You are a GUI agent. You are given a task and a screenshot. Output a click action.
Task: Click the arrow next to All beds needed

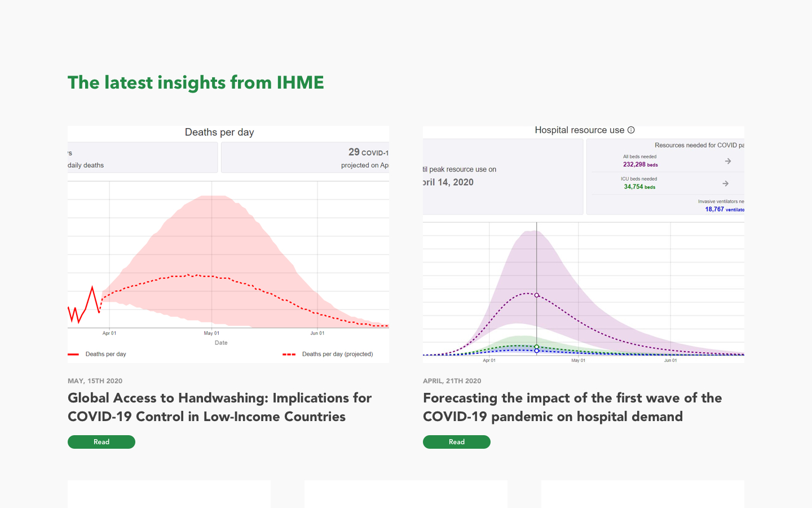727,161
